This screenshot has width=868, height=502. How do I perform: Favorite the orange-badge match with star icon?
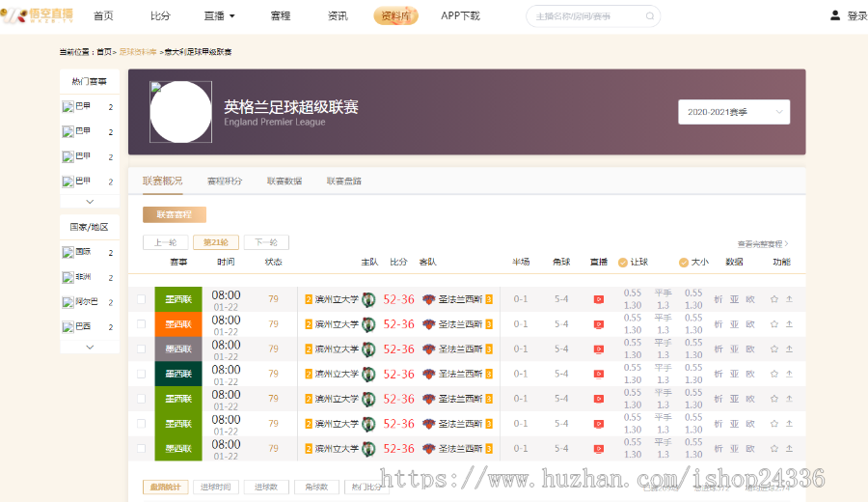[x=773, y=324]
